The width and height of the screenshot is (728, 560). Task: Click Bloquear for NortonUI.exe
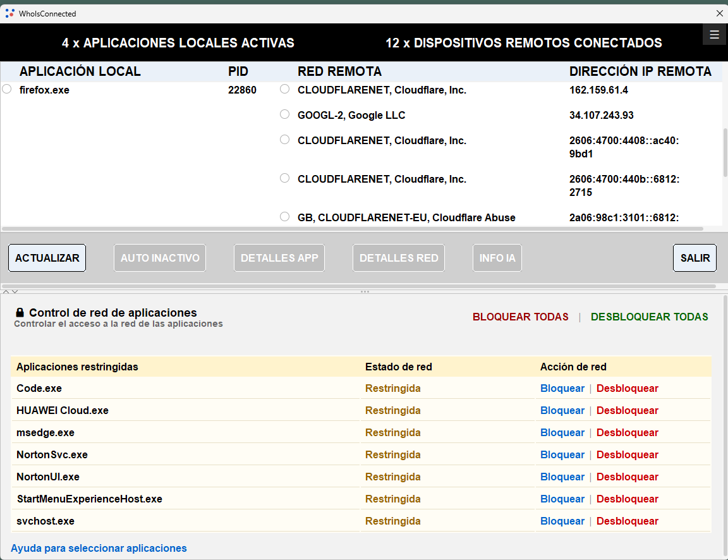[562, 477]
